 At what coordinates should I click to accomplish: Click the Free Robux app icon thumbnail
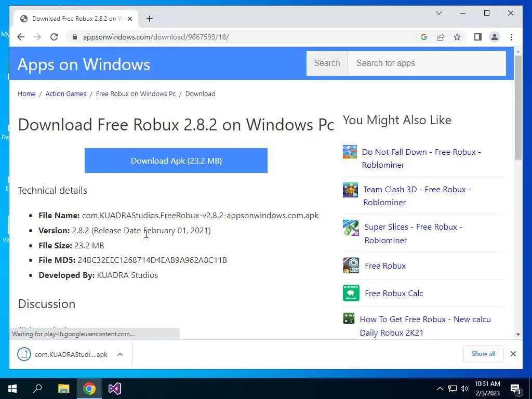(x=351, y=265)
